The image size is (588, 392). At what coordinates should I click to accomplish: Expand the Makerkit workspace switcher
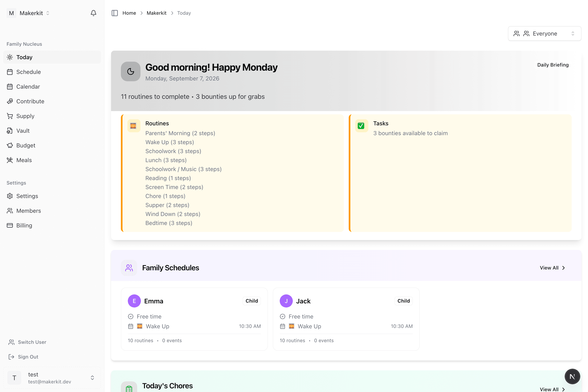click(28, 13)
